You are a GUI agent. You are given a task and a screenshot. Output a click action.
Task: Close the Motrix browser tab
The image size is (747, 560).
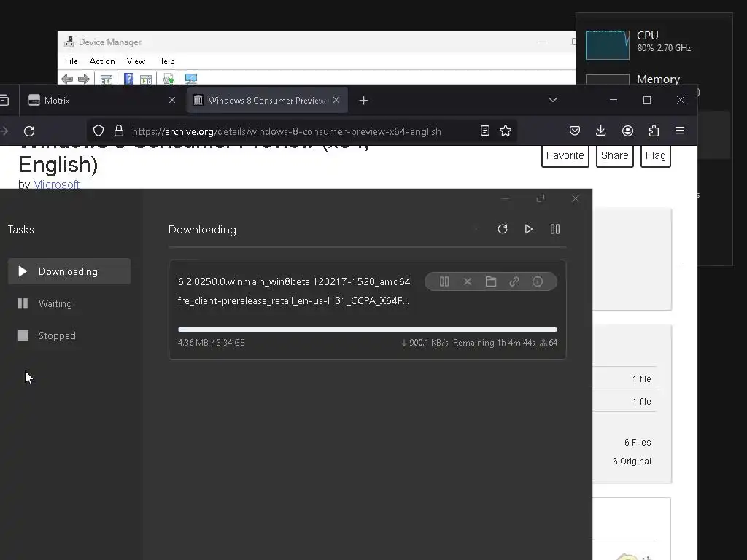tap(172, 100)
